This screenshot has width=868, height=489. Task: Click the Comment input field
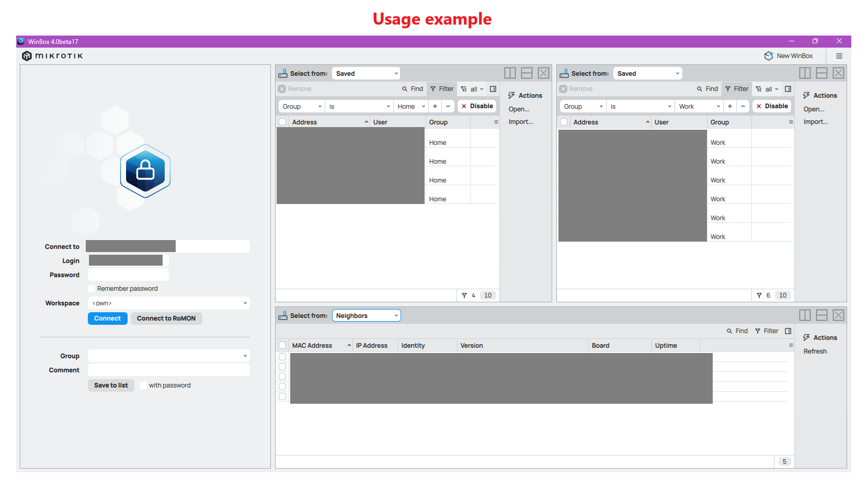pos(169,370)
